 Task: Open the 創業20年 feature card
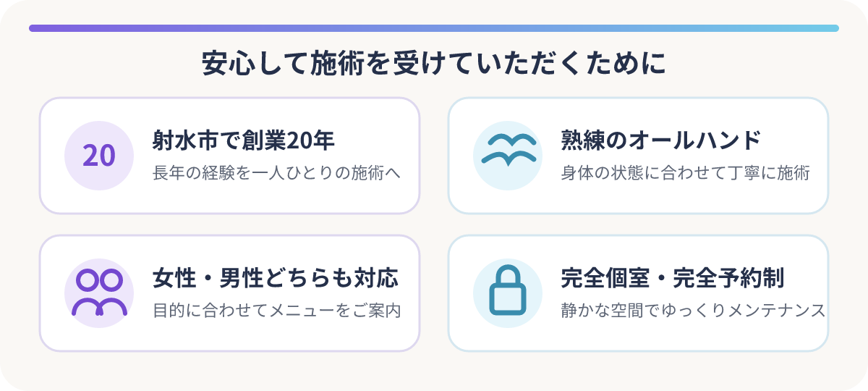point(229,156)
